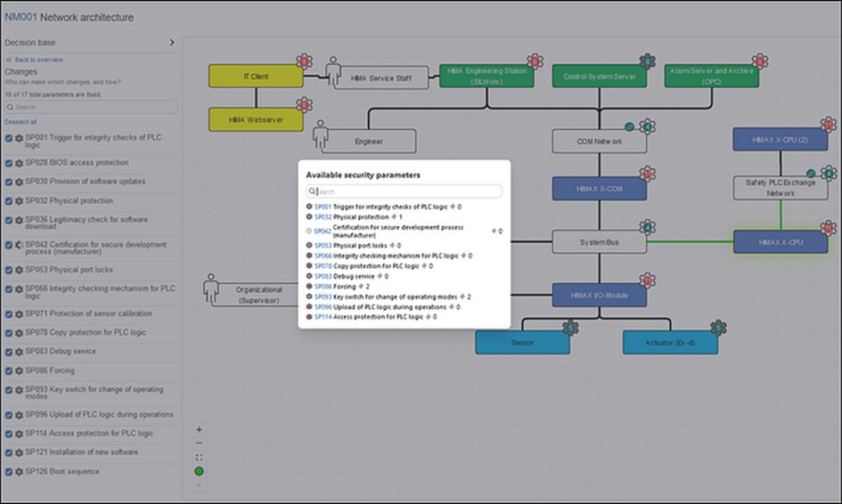
Task: Click the gear badge on the Sensor node
Action: [571, 328]
